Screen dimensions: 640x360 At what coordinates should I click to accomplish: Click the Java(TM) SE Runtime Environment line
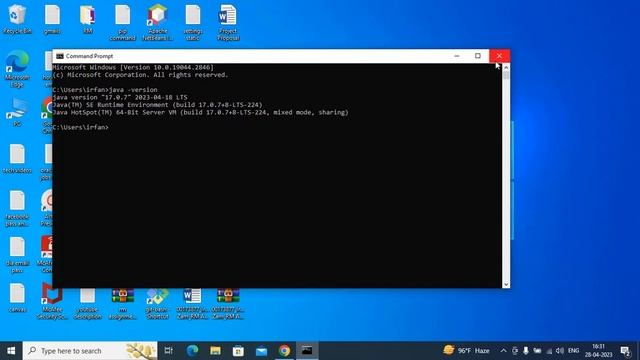(x=158, y=105)
